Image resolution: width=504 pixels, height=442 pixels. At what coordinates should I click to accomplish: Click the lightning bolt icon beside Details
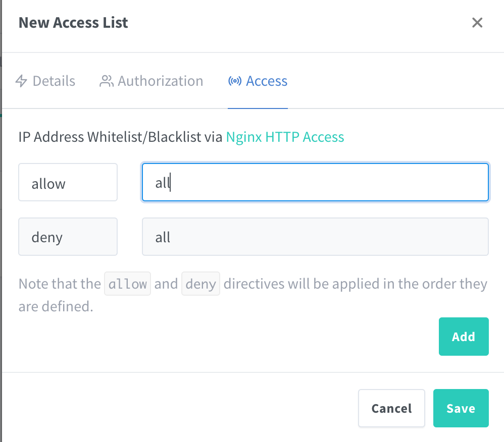click(x=21, y=80)
